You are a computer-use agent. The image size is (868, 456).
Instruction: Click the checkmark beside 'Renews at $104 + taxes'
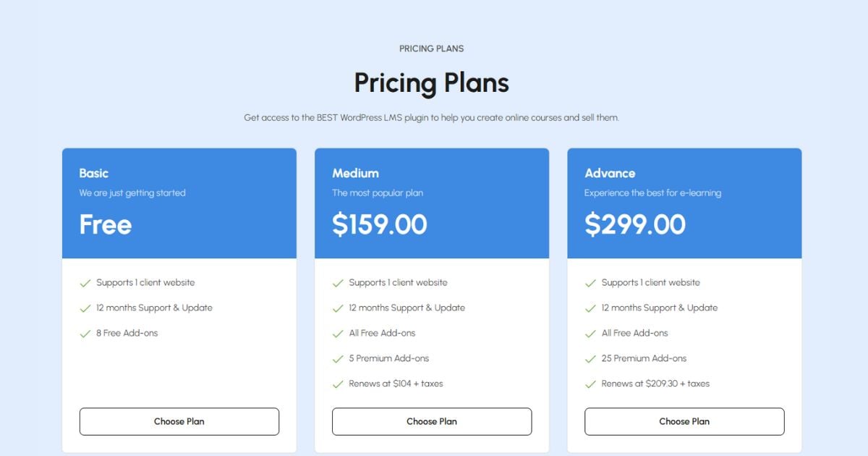tap(337, 384)
